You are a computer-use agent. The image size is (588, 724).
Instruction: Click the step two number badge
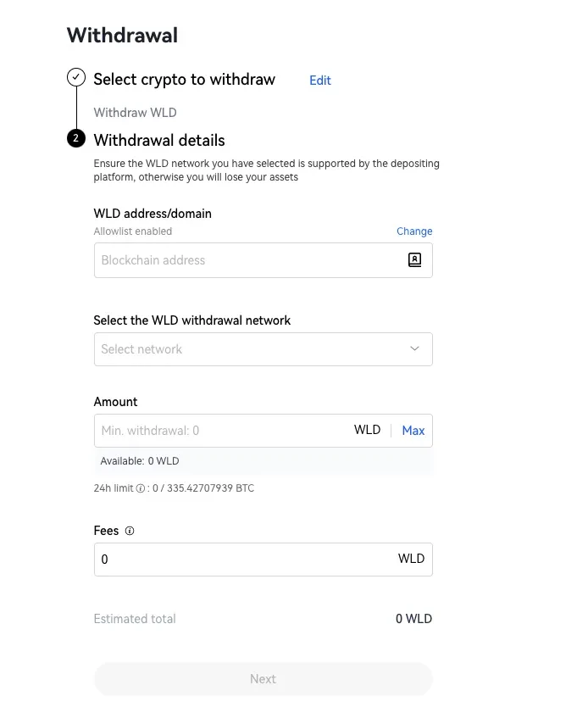point(76,138)
